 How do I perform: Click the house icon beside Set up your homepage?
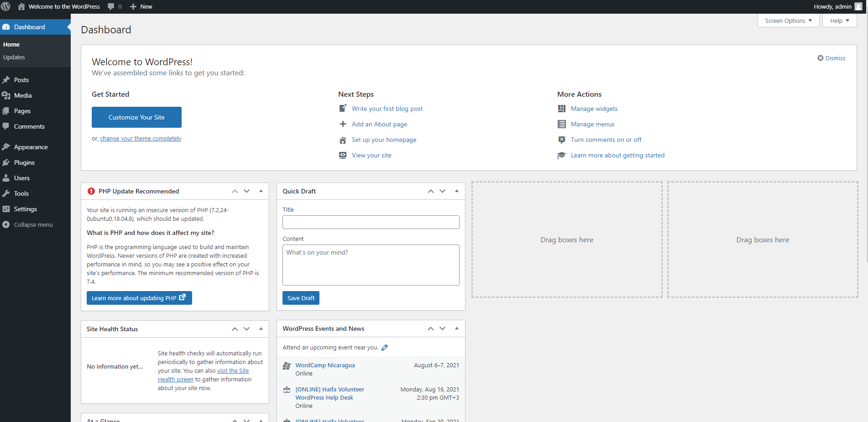[343, 140]
